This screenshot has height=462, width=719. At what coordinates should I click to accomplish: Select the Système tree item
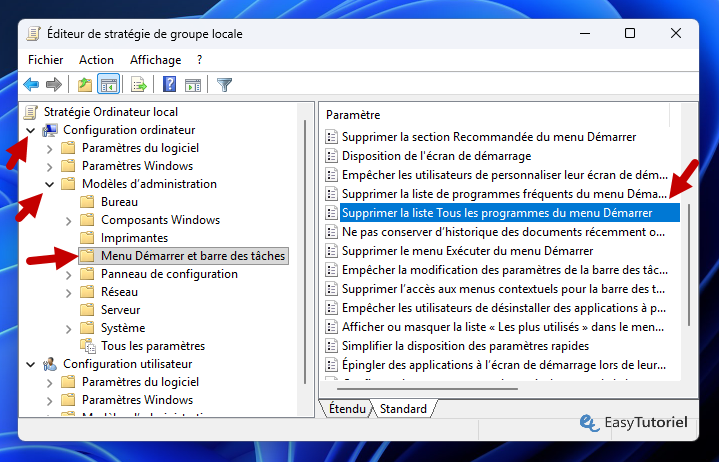[123, 328]
